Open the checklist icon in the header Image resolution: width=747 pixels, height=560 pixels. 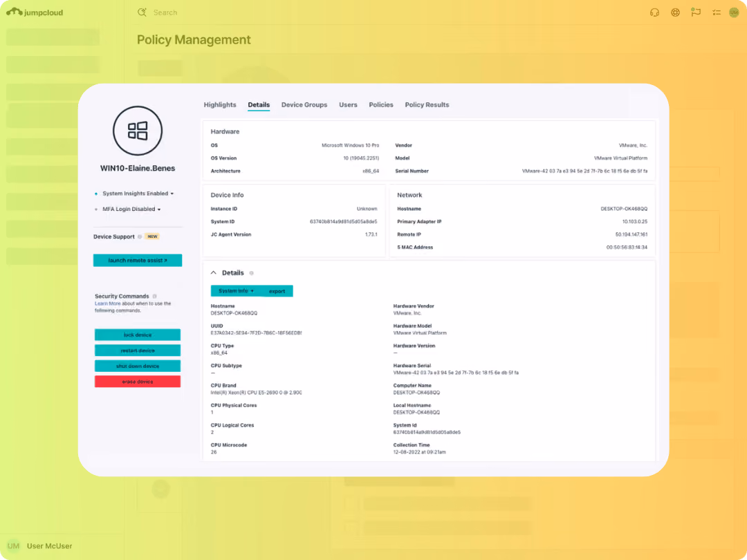tap(716, 12)
